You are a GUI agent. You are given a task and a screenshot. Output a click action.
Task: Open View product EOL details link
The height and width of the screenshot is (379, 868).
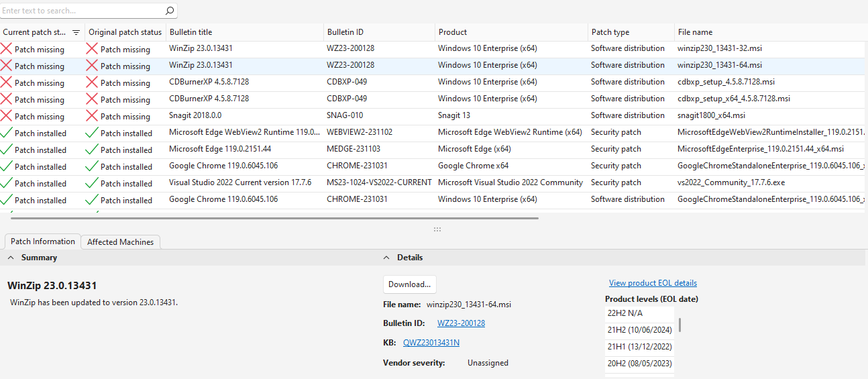[x=653, y=283]
